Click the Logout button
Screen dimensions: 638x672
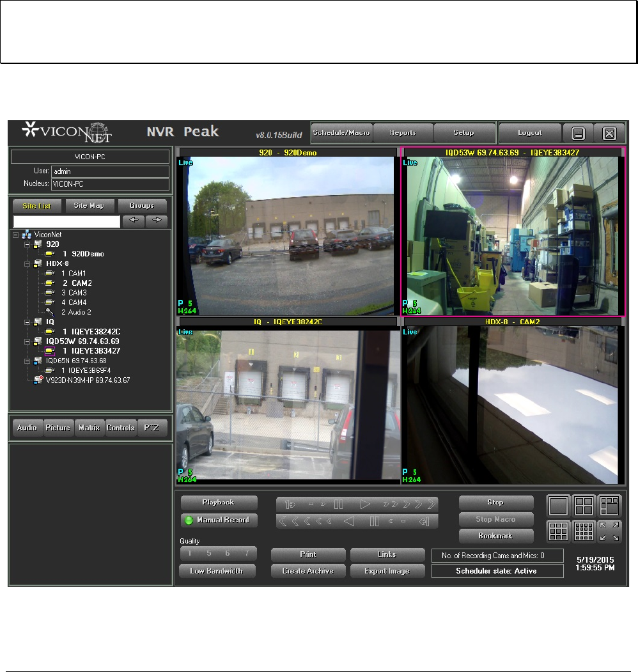530,133
